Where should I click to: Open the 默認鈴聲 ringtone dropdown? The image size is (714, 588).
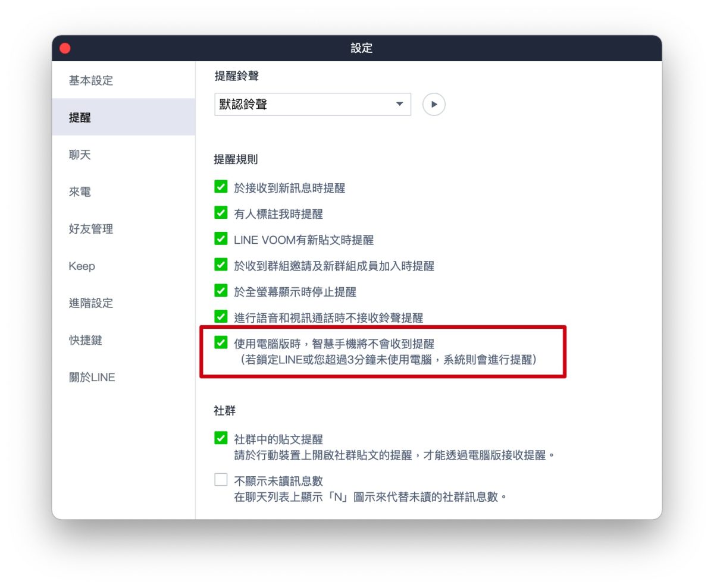pos(312,105)
